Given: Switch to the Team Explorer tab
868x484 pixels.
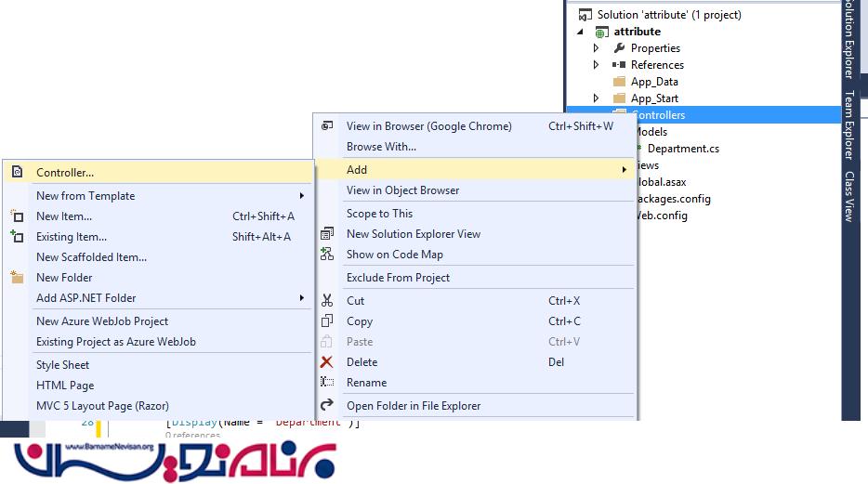Looking at the screenshot, I should point(848,125).
